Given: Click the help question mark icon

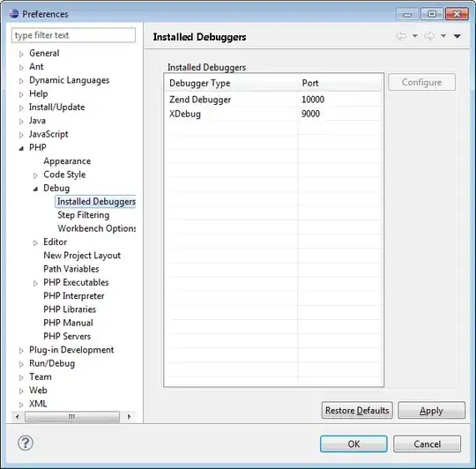Looking at the screenshot, I should [x=26, y=443].
